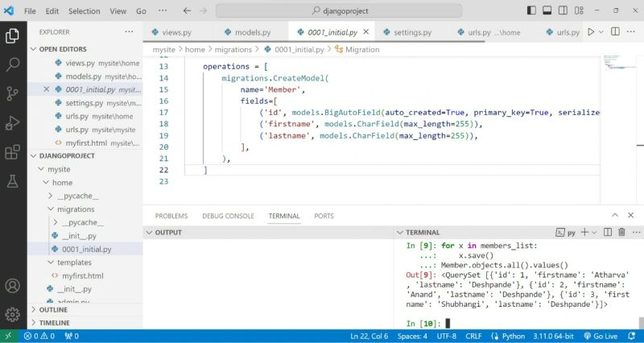Split the editor to the right

click(x=615, y=31)
